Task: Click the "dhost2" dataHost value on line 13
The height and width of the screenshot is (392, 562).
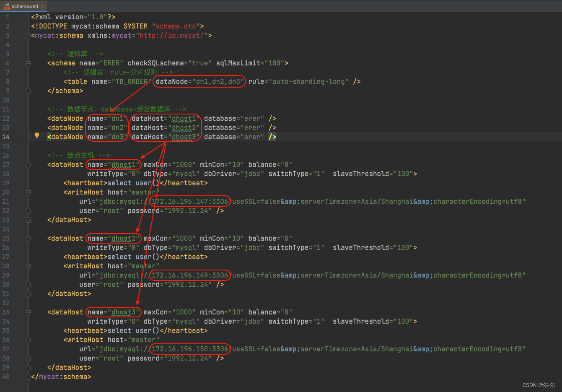Action: click(x=184, y=128)
